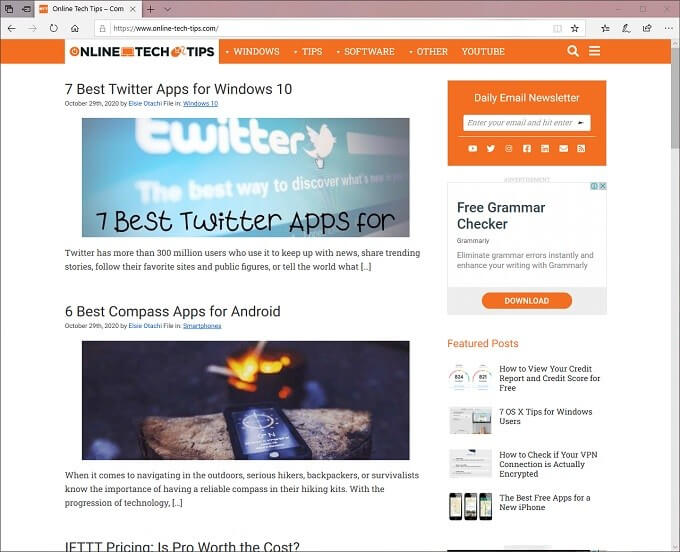Open the Facebook icon in newsletter box

pyautogui.click(x=527, y=149)
